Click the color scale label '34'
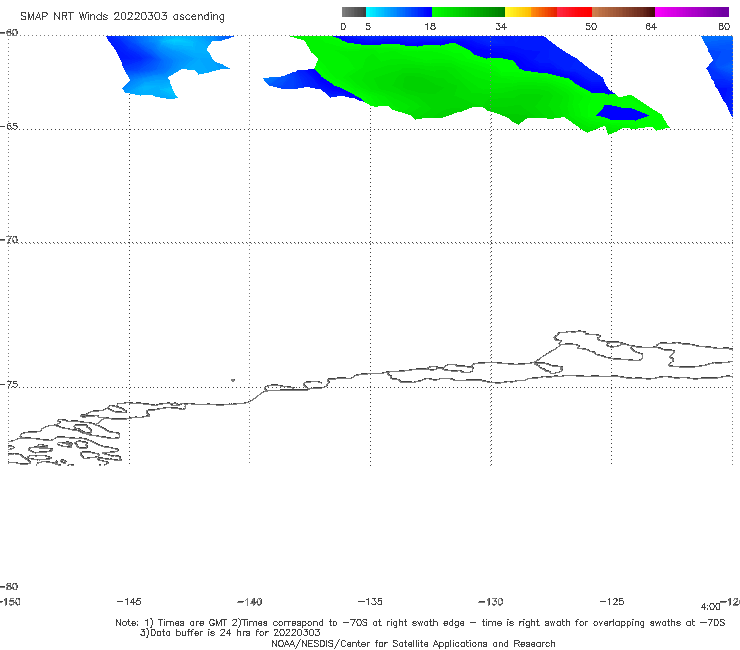 pyautogui.click(x=501, y=26)
